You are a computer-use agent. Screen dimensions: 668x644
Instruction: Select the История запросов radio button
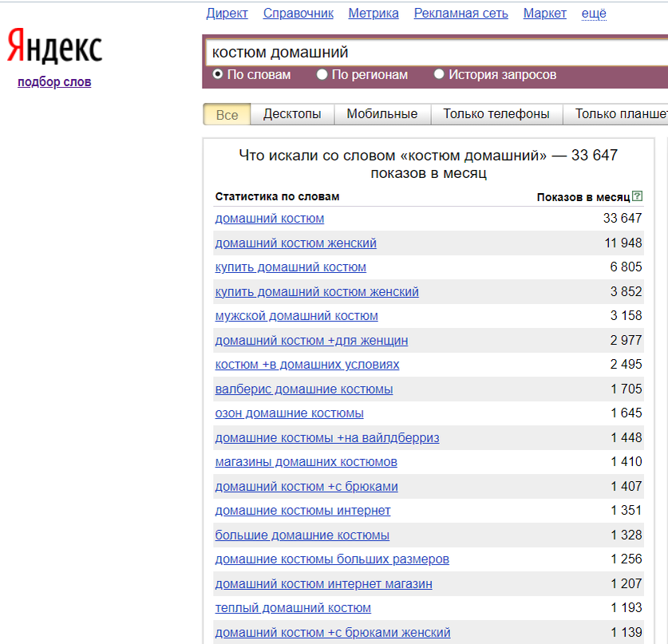(x=439, y=74)
